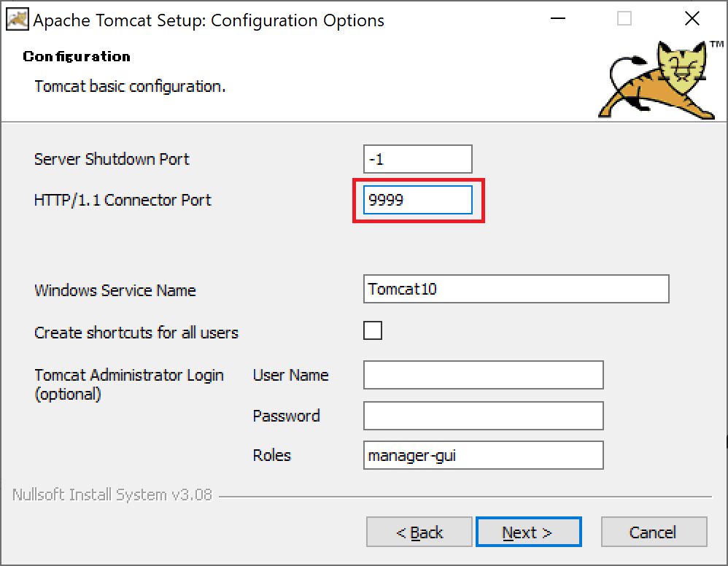
Task: Focus the administrator Password input field
Action: [x=483, y=416]
